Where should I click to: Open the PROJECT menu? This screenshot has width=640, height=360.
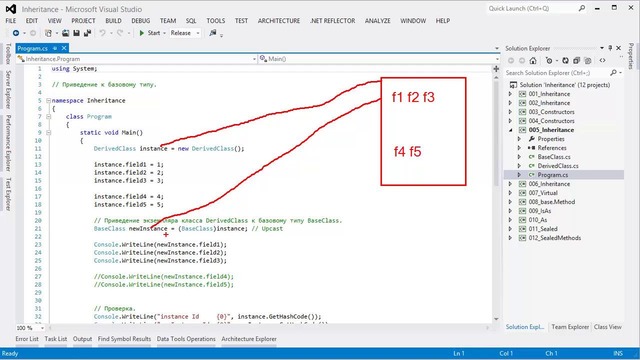tap(83, 21)
